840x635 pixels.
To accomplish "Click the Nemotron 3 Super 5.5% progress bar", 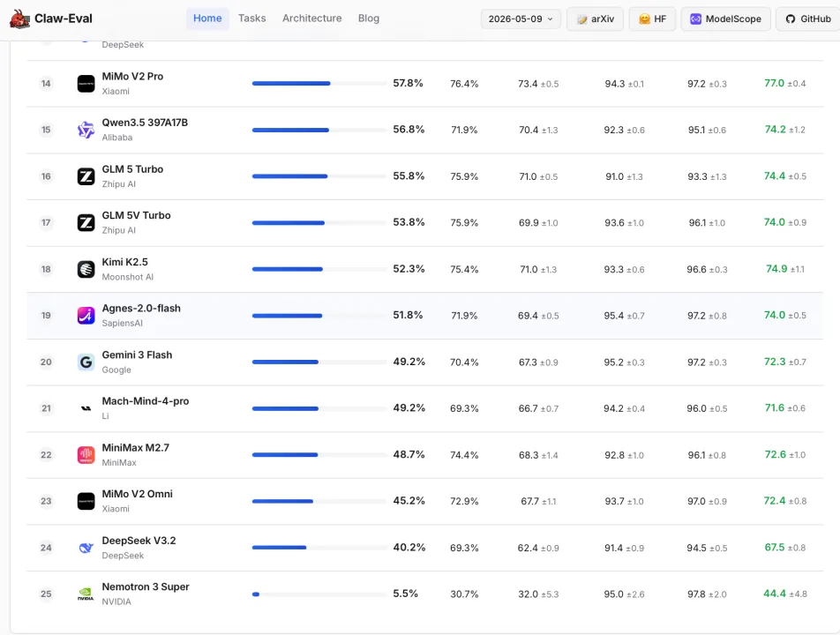I will 319,594.
